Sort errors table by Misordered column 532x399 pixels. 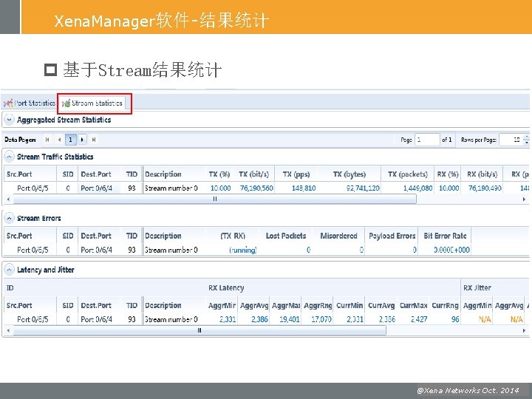point(338,236)
